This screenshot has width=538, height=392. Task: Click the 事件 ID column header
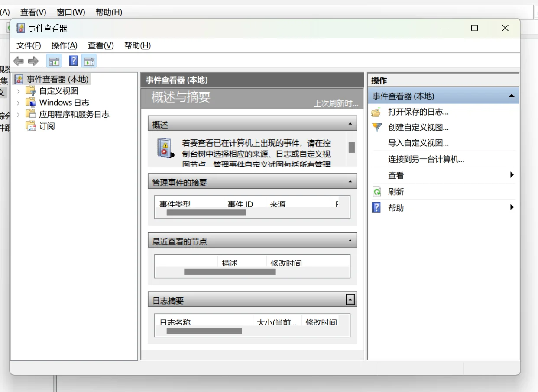pos(244,203)
